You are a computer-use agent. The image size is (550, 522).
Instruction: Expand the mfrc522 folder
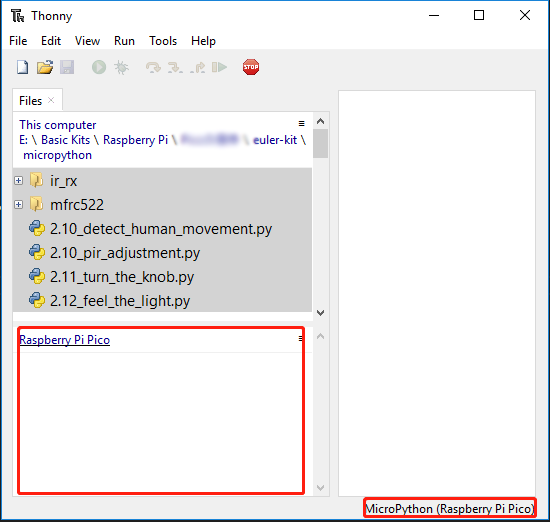(19, 204)
